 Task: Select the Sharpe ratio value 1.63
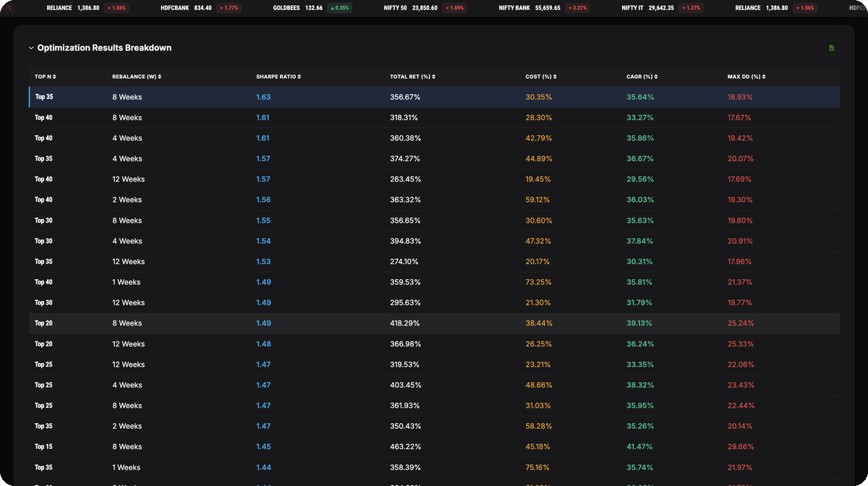click(263, 97)
